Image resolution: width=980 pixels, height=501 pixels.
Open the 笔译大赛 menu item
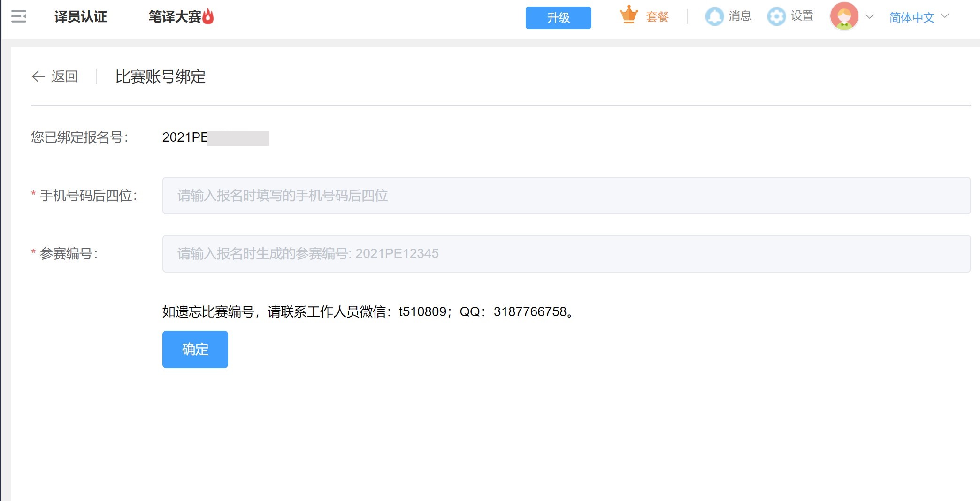point(175,17)
